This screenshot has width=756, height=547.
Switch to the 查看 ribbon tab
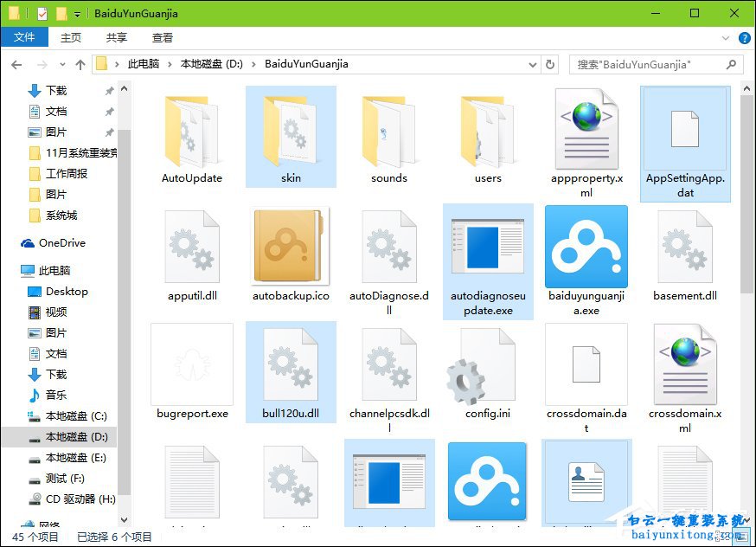click(162, 37)
